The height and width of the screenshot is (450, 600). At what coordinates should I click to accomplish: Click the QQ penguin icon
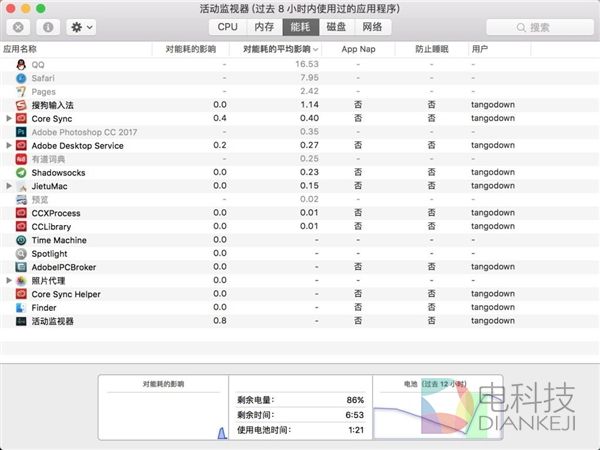tap(21, 64)
